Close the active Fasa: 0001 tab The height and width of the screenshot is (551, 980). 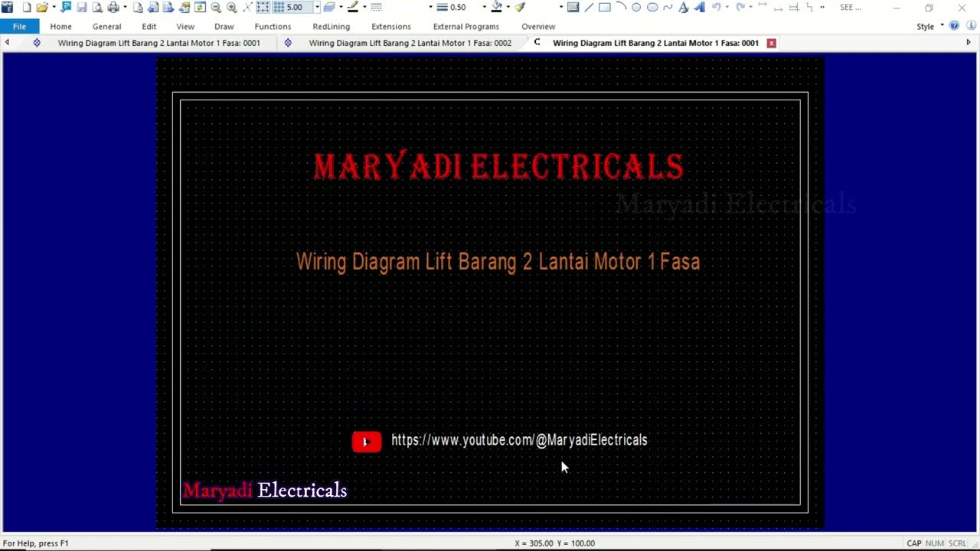click(772, 43)
